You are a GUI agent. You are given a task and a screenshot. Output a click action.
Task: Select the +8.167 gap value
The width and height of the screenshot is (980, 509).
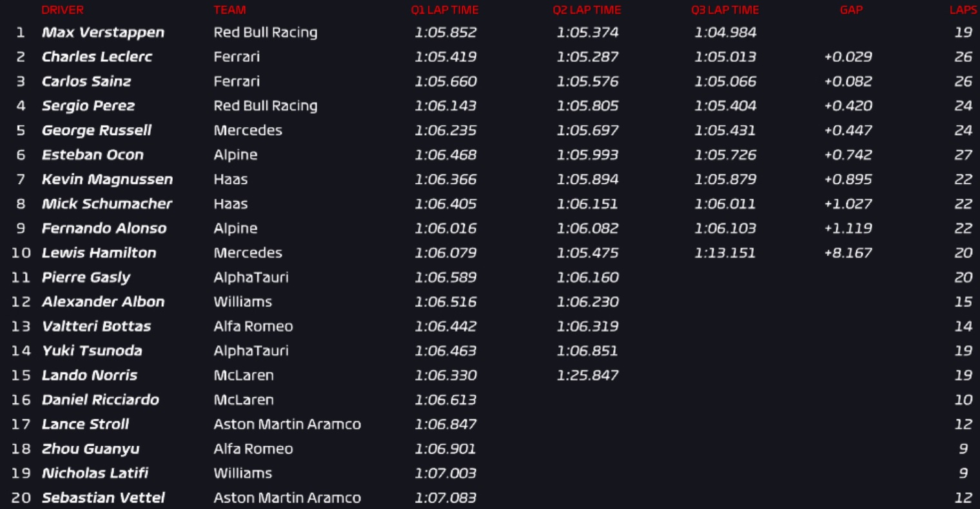[x=848, y=253]
